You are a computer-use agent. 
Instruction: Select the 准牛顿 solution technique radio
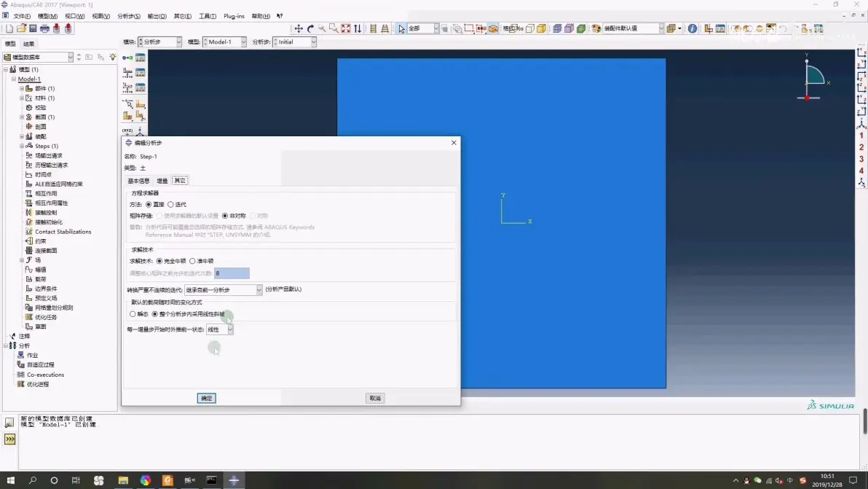pyautogui.click(x=192, y=261)
